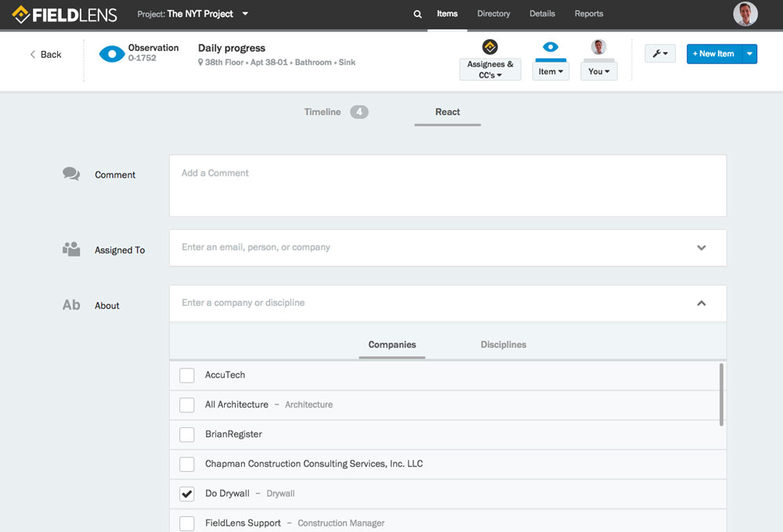This screenshot has height=532, width=783.
Task: Click the Assigned To people icon
Action: [x=71, y=246]
